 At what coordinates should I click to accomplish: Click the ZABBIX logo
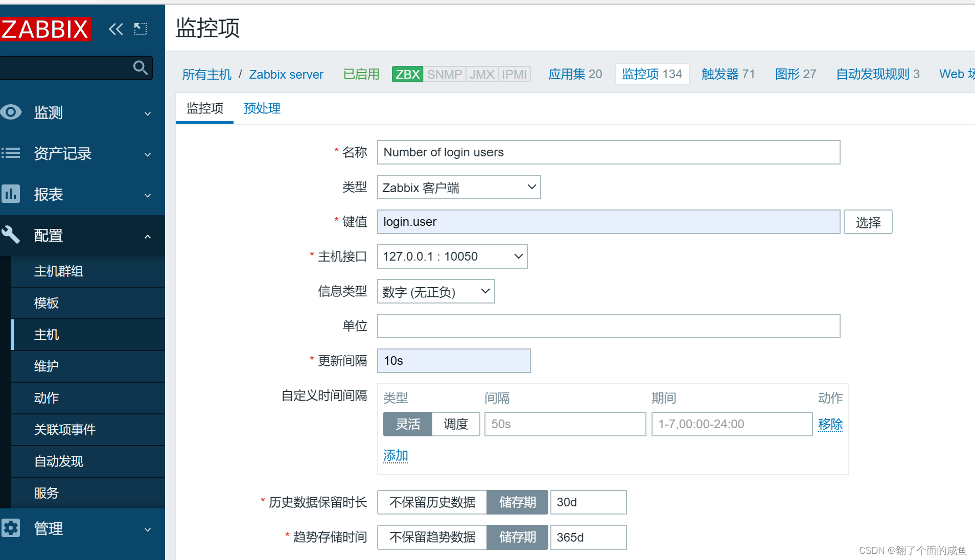tap(45, 29)
